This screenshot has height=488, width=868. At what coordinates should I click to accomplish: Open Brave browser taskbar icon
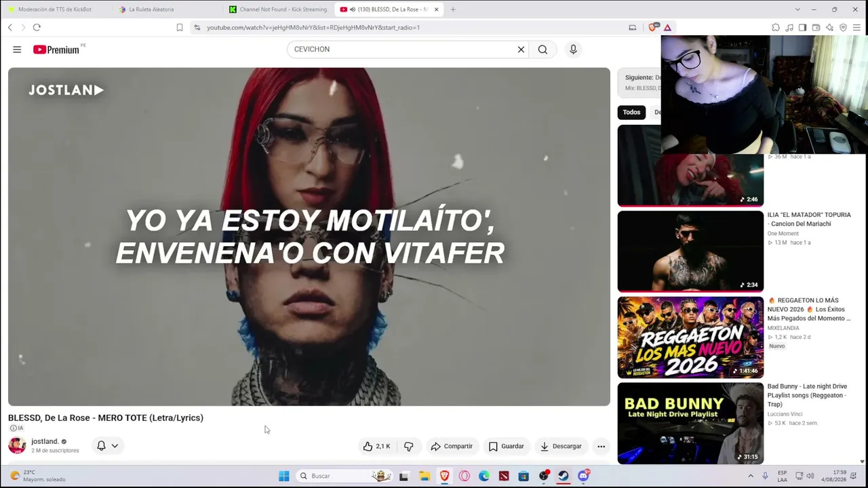coord(445,476)
